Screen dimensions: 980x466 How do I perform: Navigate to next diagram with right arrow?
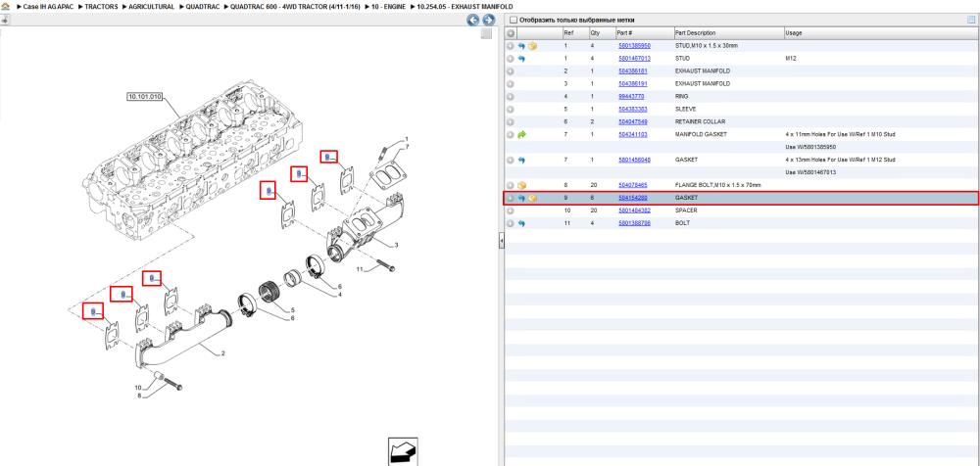pyautogui.click(x=489, y=20)
